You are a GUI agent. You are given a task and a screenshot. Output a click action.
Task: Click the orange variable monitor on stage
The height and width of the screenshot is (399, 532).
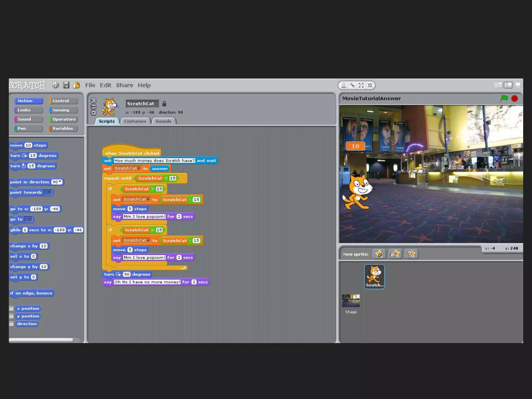[x=355, y=146]
